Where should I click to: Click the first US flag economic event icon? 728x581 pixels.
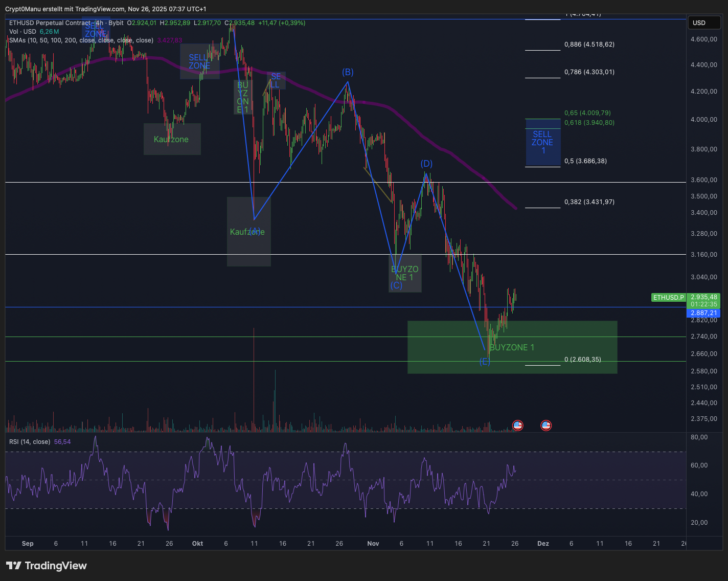coord(518,425)
